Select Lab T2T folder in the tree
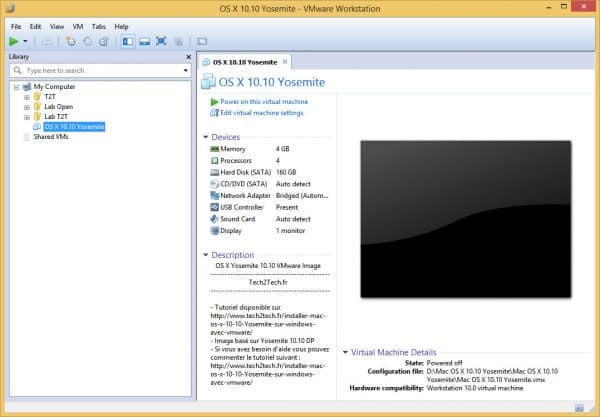600x417 pixels. tap(56, 116)
